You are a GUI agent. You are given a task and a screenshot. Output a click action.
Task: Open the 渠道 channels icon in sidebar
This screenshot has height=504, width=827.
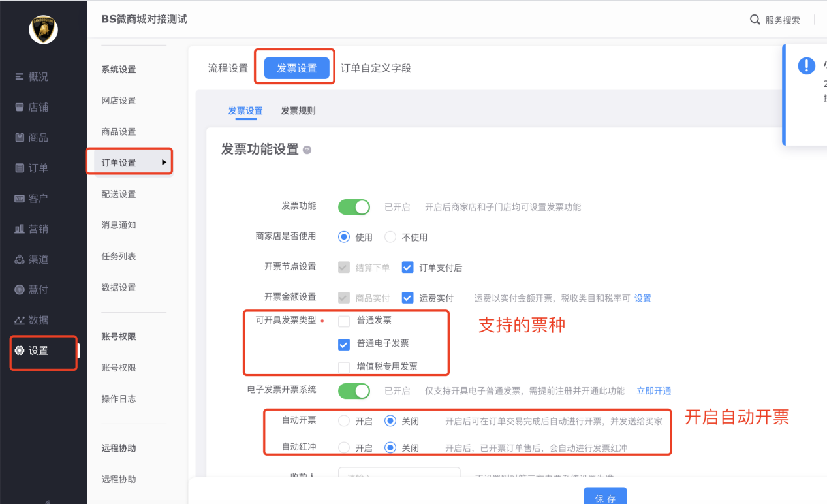(x=20, y=259)
